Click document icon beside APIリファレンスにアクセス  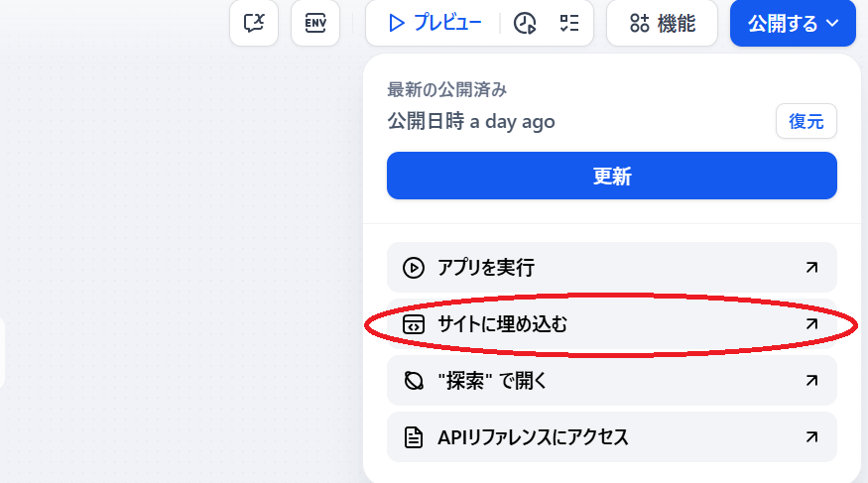tap(414, 437)
